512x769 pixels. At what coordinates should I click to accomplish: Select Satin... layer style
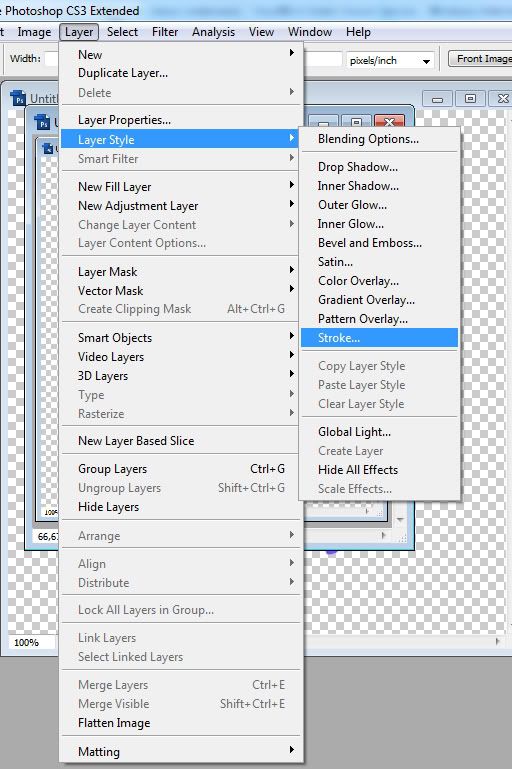pos(379,261)
